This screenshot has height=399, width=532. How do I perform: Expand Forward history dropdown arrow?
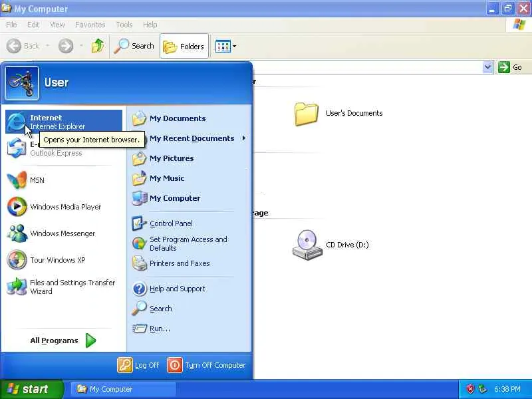81,45
